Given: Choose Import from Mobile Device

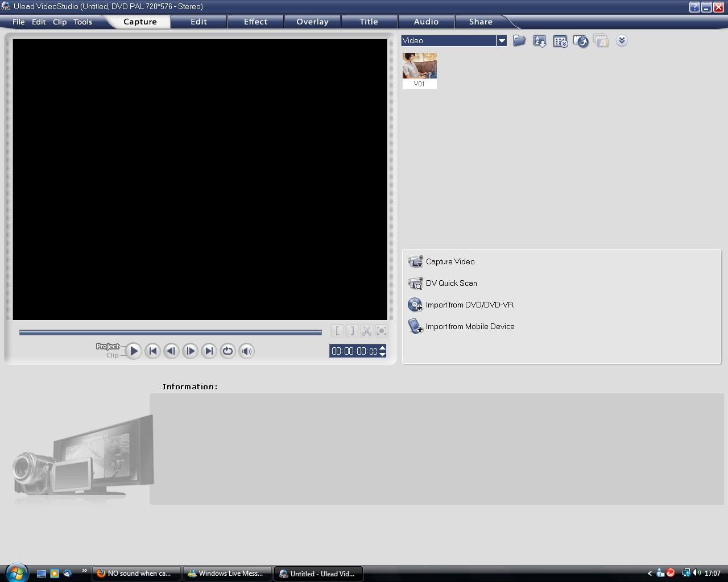Looking at the screenshot, I should [461, 326].
